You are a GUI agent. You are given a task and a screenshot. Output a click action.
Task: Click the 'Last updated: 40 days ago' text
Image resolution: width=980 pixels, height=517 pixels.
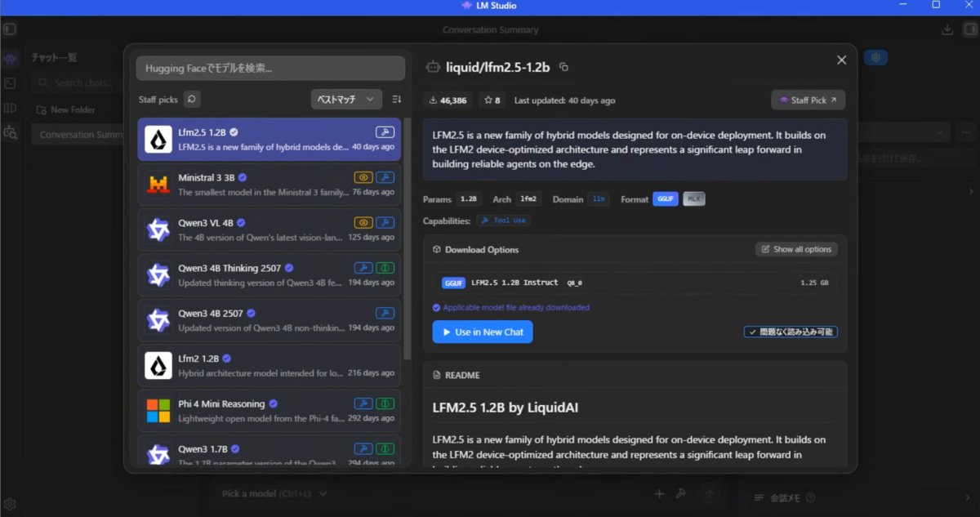(565, 100)
